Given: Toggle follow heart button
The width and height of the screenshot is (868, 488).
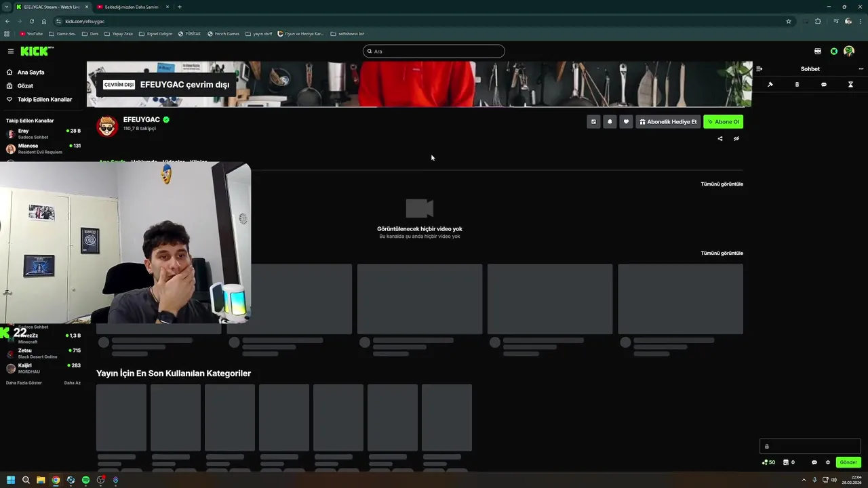Looking at the screenshot, I should point(626,122).
